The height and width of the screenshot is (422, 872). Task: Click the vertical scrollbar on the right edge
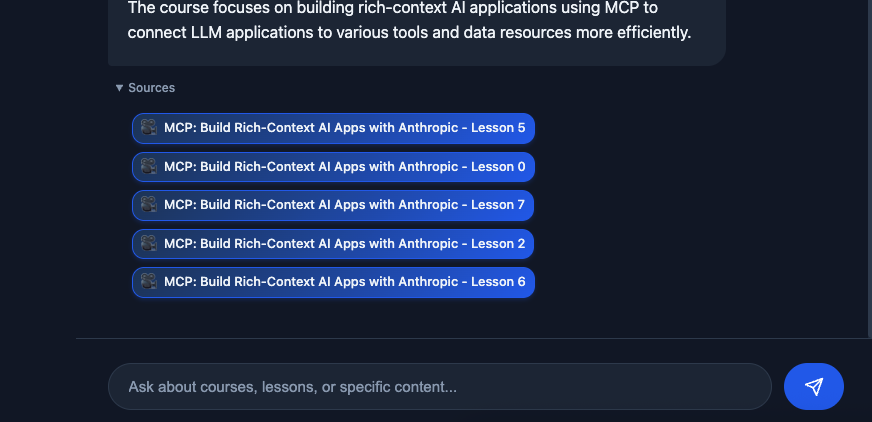click(x=868, y=170)
